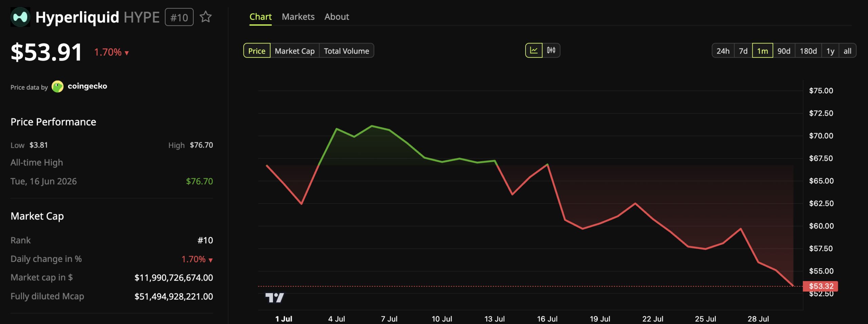Viewport: 868px width, 324px height.
Task: Click the Market Cap section heading
Action: point(37,216)
